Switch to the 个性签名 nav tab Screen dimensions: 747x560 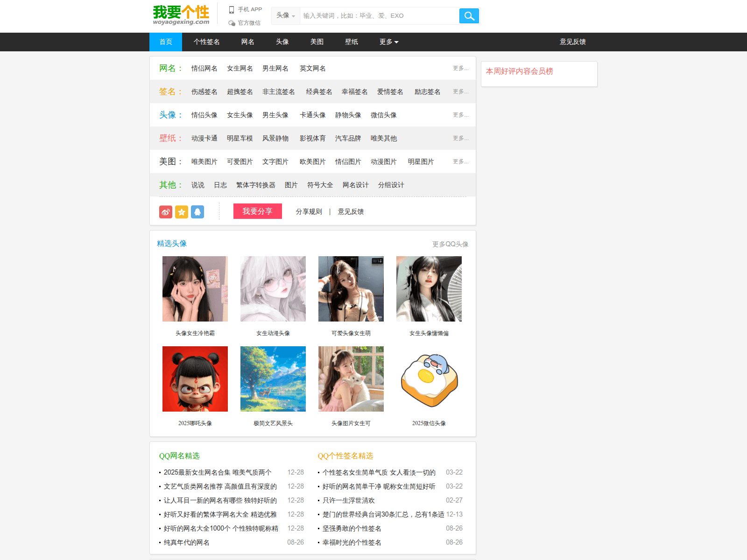coord(206,42)
